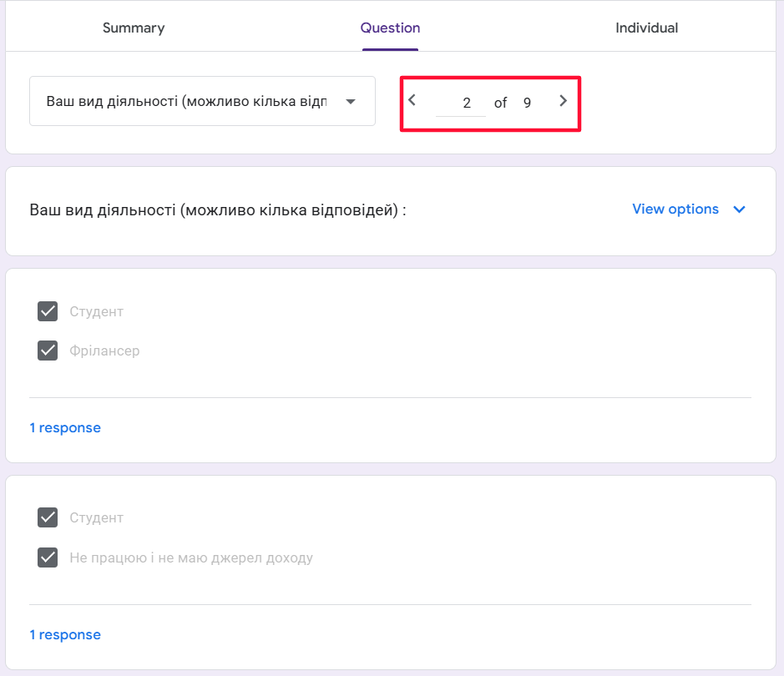Switch to the Summary tab
The image size is (784, 676).
click(x=134, y=28)
